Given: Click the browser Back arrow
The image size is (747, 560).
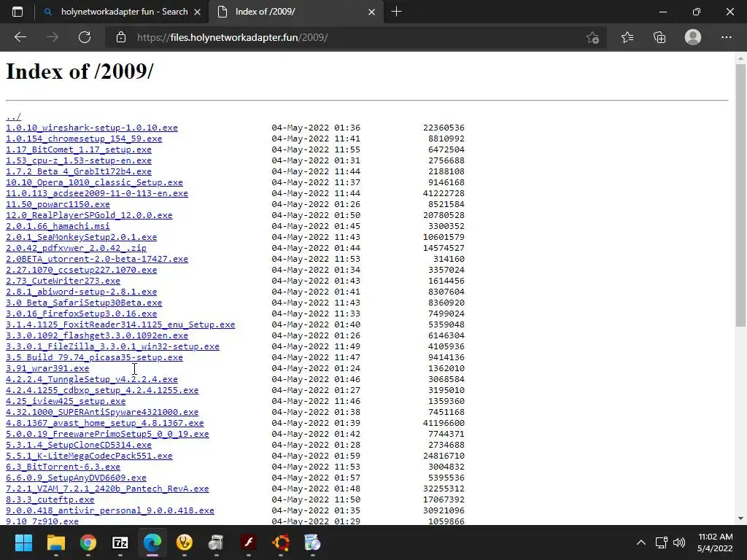Looking at the screenshot, I should (x=20, y=37).
